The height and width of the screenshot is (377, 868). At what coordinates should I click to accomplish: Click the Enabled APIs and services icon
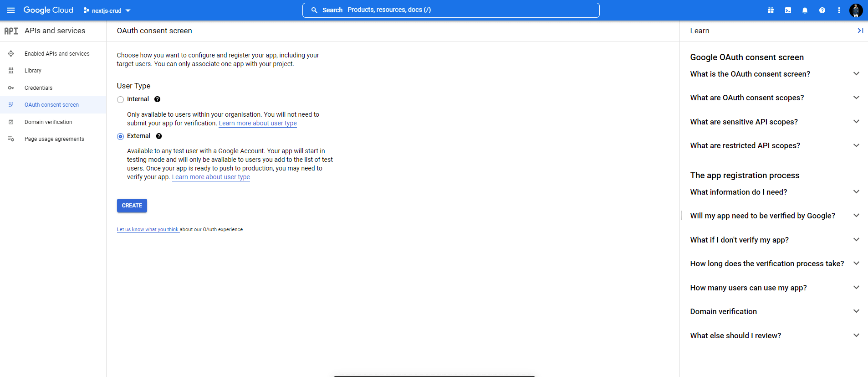tap(11, 54)
